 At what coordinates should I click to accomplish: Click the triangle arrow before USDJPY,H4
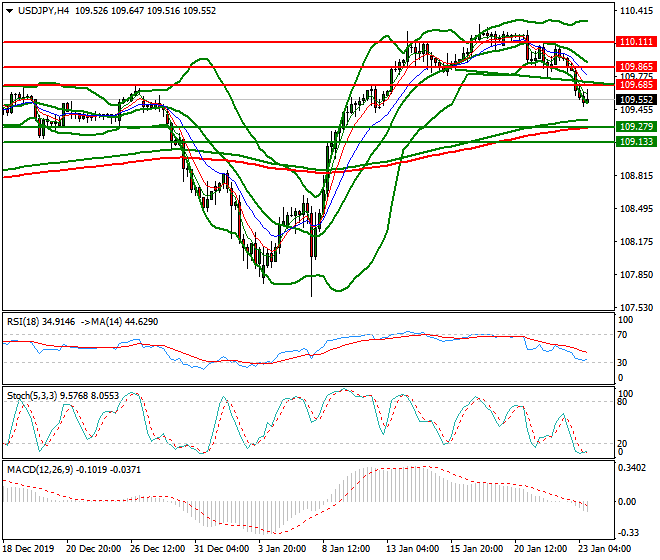pos(10,11)
